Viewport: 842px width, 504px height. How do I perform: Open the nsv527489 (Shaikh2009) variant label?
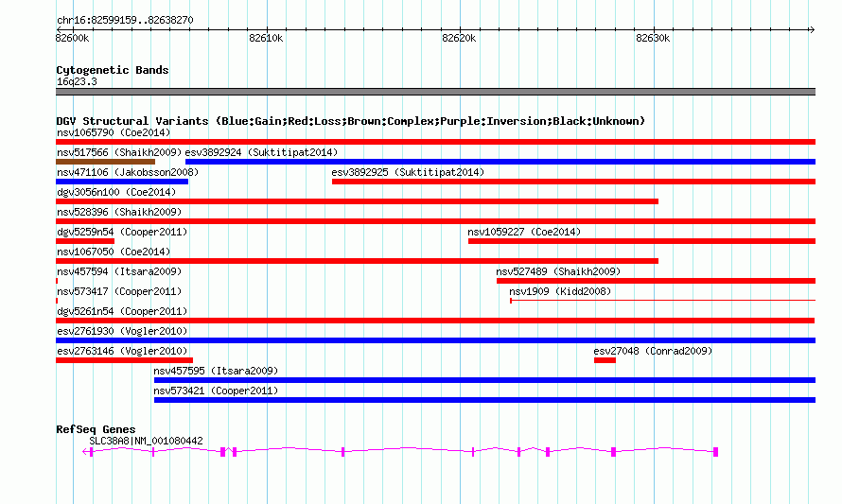coord(558,271)
